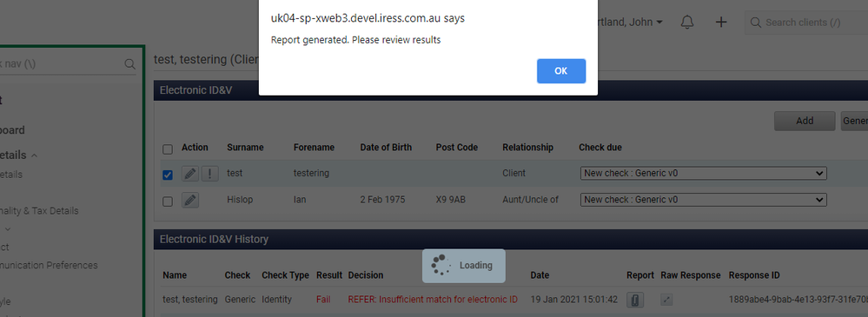Open the notifications bell icon
Screen dimensions: 868x317
point(687,22)
